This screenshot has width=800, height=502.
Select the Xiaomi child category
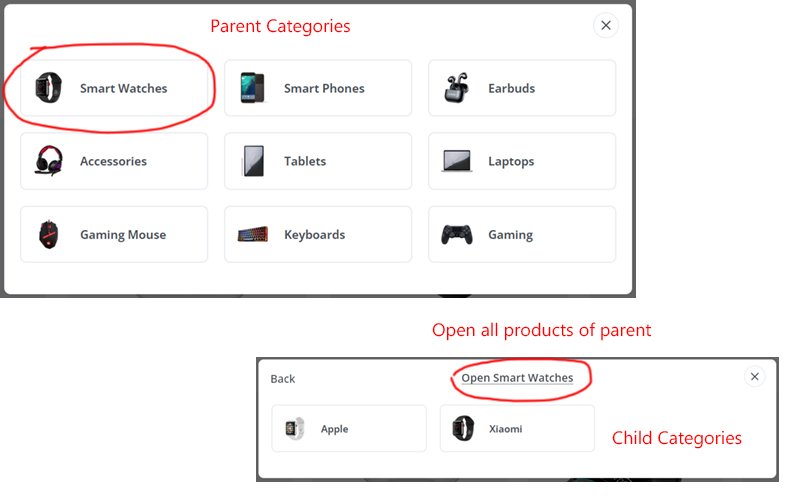[x=517, y=429]
